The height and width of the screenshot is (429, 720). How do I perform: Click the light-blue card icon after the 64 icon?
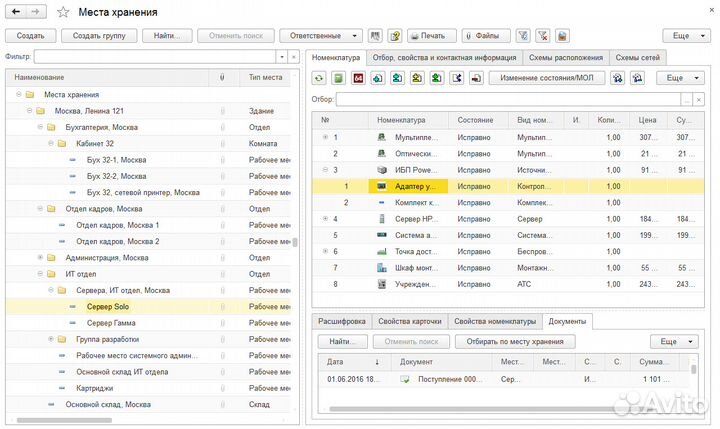coord(377,78)
